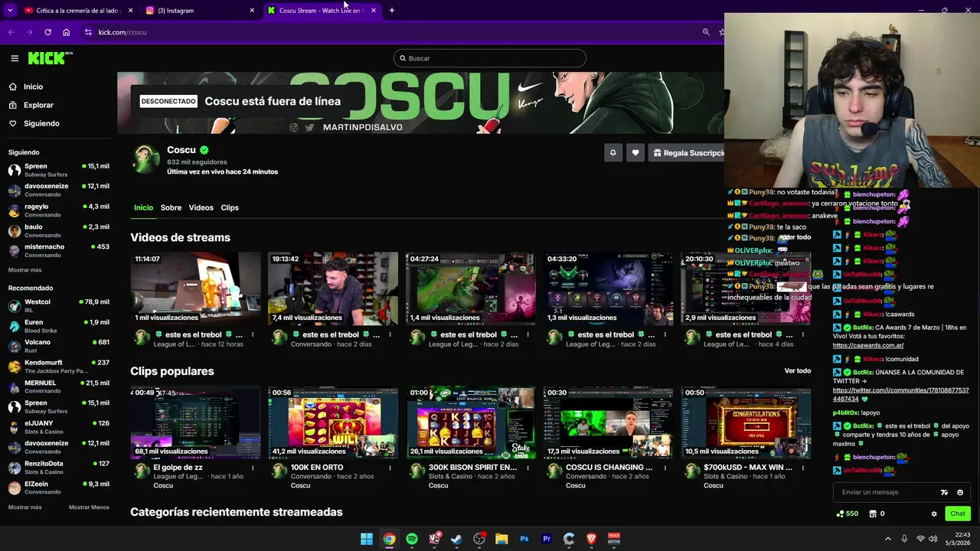This screenshot has height=551, width=980.
Task: Open options menu for the 11:14:07 video
Action: point(253,334)
